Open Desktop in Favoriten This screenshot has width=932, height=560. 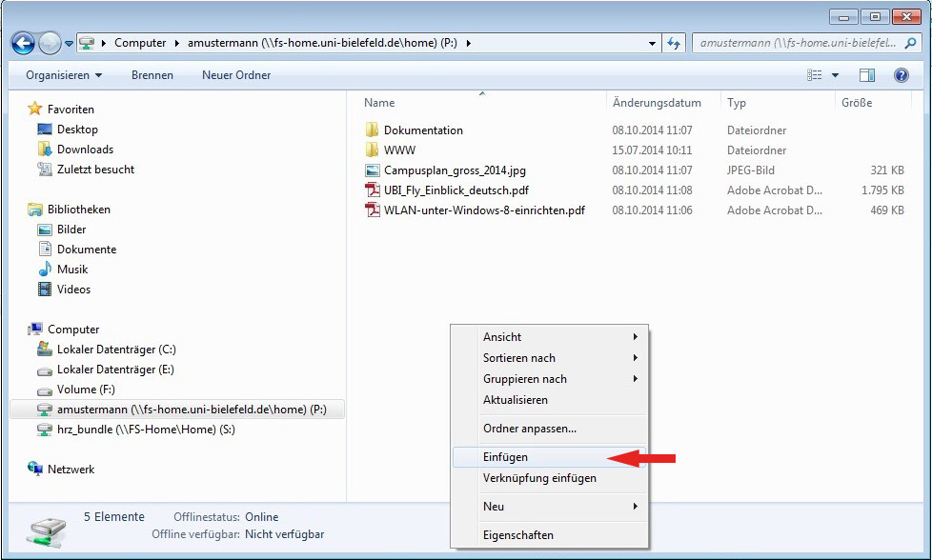[x=77, y=130]
